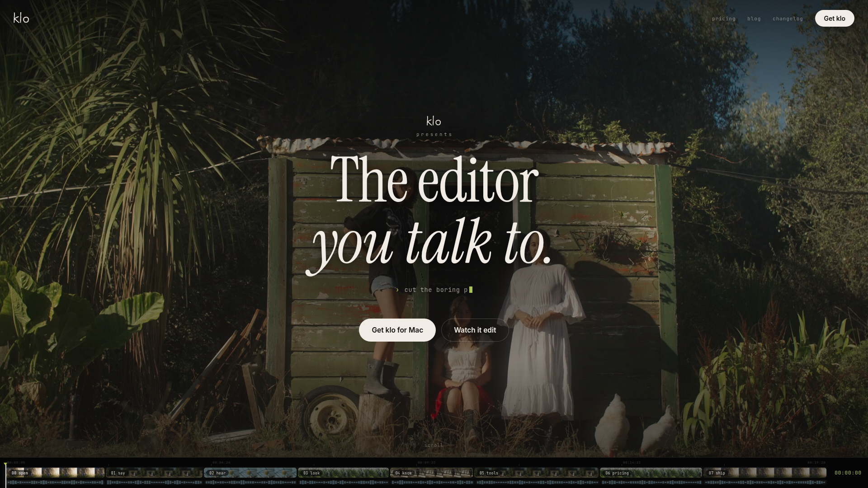This screenshot has width=868, height=488.
Task: Select the '03 look' timeline clip
Action: point(344,473)
